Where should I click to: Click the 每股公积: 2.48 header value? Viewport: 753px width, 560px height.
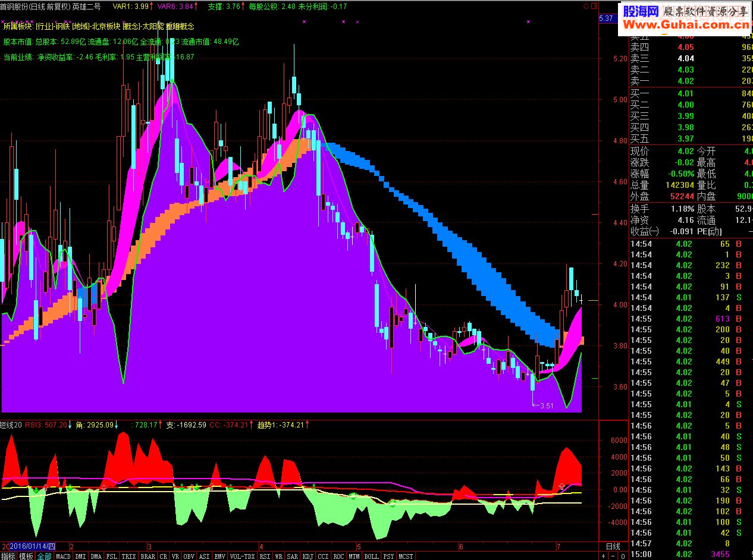(x=272, y=6)
